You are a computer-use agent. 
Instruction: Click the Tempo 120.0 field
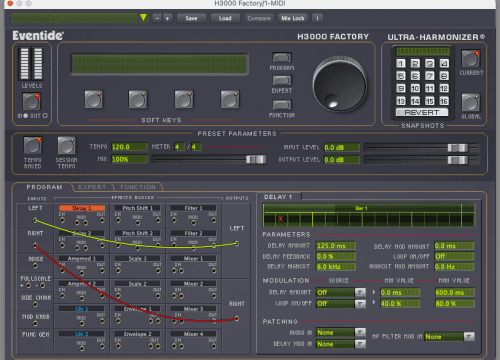point(129,147)
